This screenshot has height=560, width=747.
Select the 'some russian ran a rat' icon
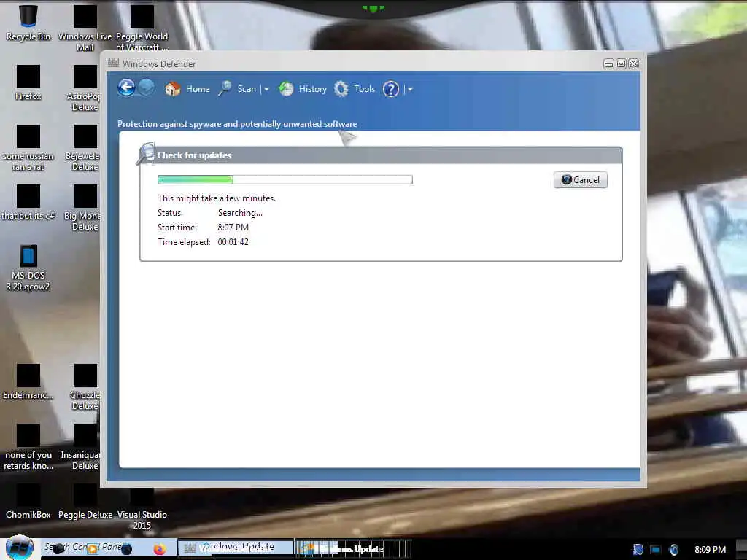(28, 147)
